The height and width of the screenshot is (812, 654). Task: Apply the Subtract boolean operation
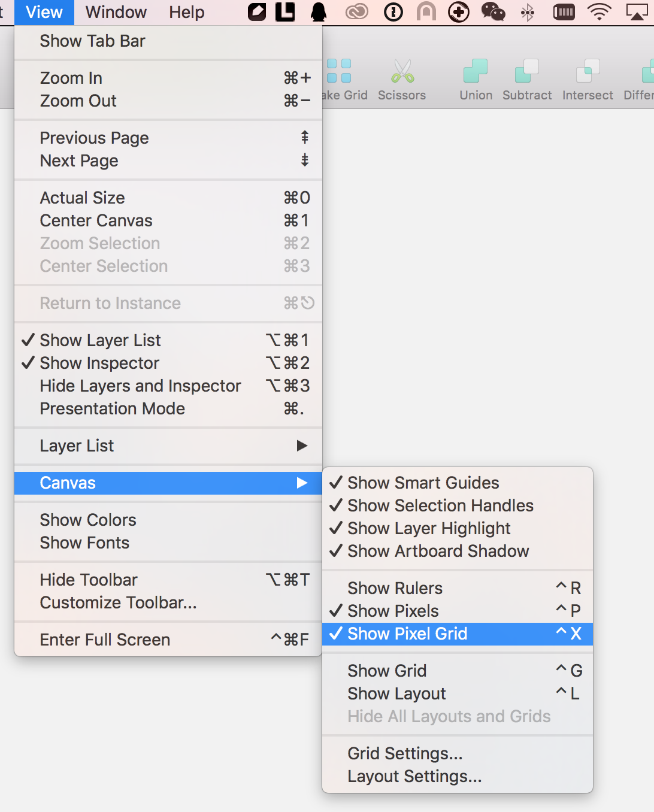click(x=527, y=80)
